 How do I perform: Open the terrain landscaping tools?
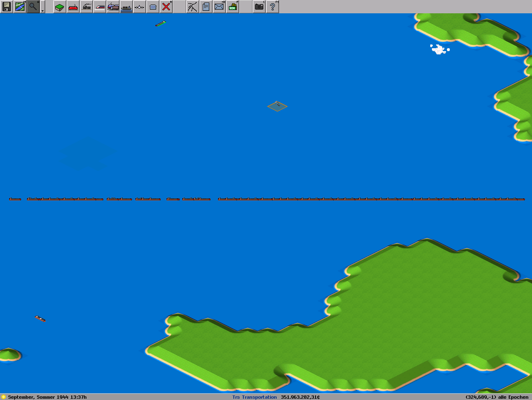coord(60,7)
